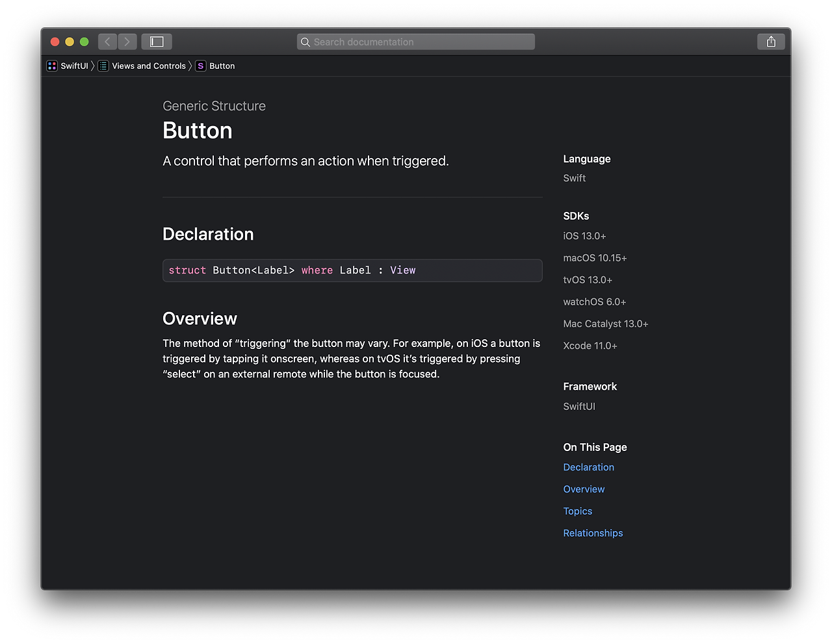
Task: Click the SwiftUI value under Framework
Action: (x=579, y=406)
